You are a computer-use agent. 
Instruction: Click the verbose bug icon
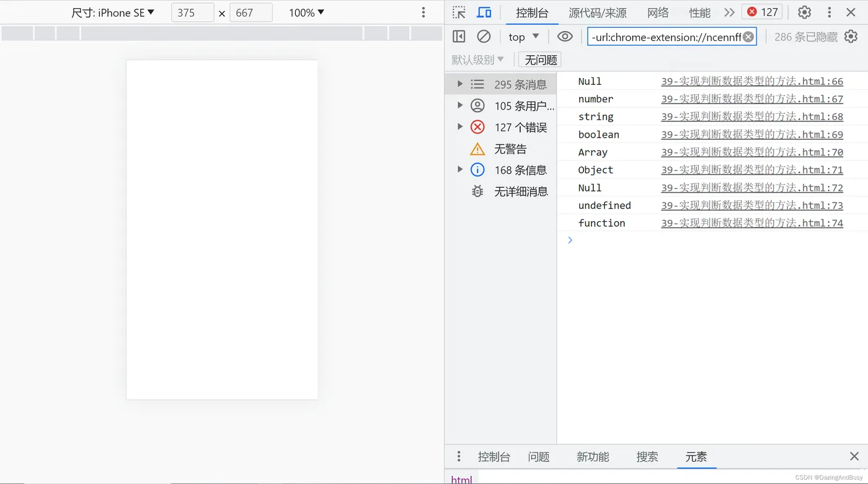(x=477, y=191)
